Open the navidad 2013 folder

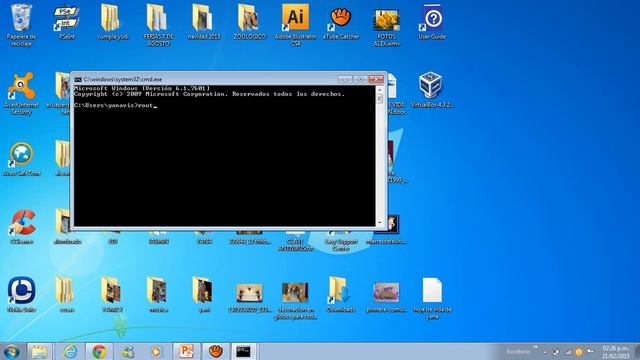pyautogui.click(x=204, y=22)
